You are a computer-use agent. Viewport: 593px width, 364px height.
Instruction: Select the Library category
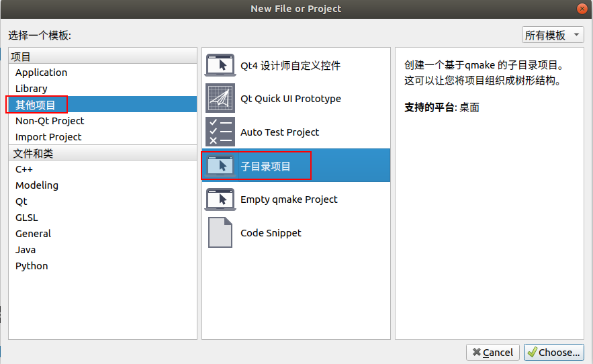pos(103,89)
